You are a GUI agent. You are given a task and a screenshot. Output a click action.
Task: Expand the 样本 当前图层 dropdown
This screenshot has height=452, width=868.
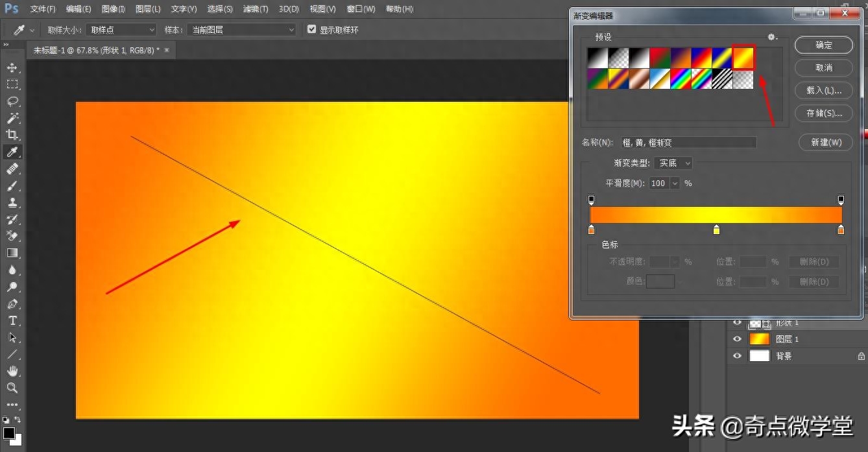click(241, 30)
